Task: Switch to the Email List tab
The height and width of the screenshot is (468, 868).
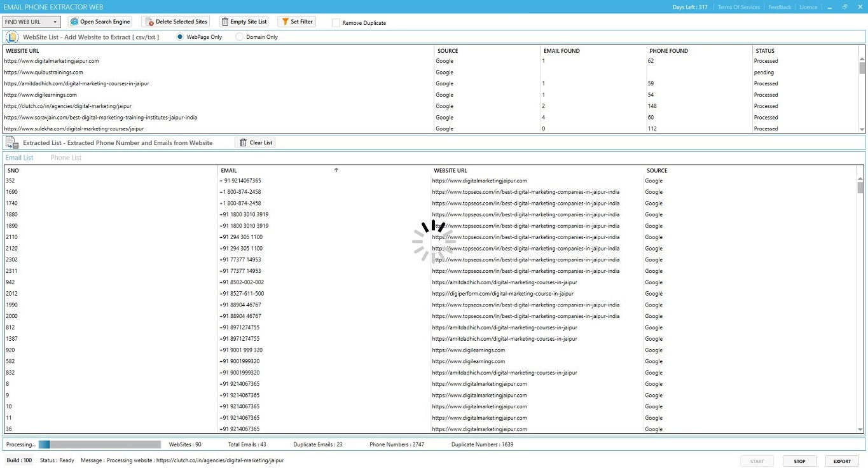Action: [x=19, y=158]
